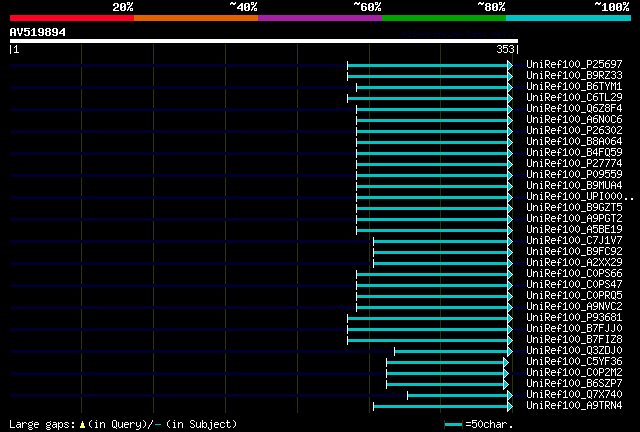Select the UniRef100_P26302 label
This screenshot has height=432, width=640.
coord(574,130)
